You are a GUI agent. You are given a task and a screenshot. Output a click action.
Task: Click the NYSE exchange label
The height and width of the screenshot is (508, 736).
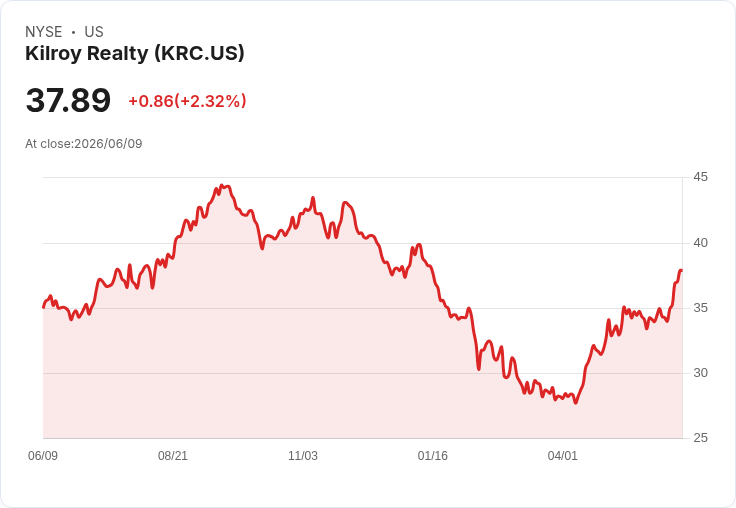(x=44, y=32)
